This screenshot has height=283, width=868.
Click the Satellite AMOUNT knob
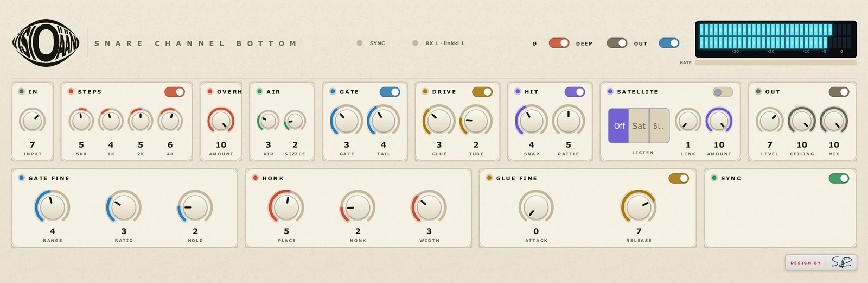point(719,121)
